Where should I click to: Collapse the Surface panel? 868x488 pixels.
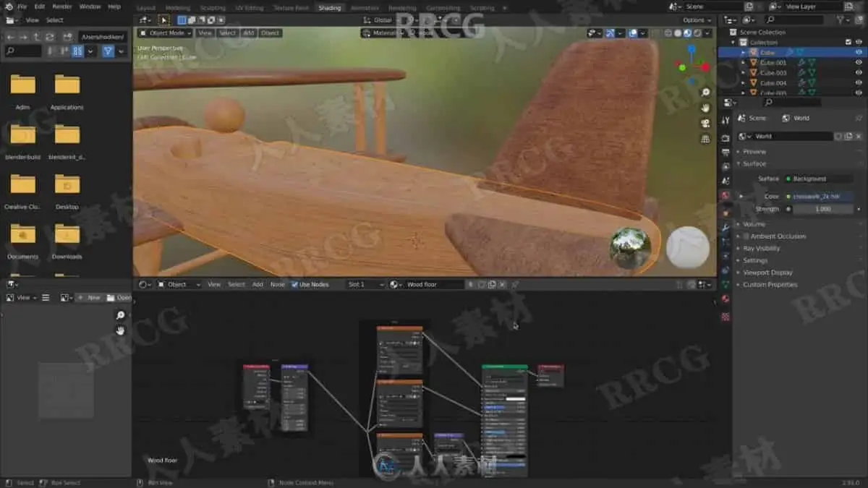click(x=754, y=163)
